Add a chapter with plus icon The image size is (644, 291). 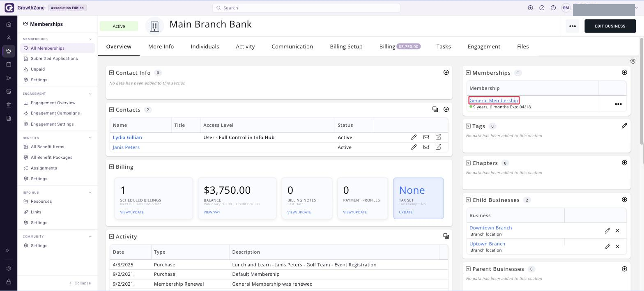[x=624, y=163]
